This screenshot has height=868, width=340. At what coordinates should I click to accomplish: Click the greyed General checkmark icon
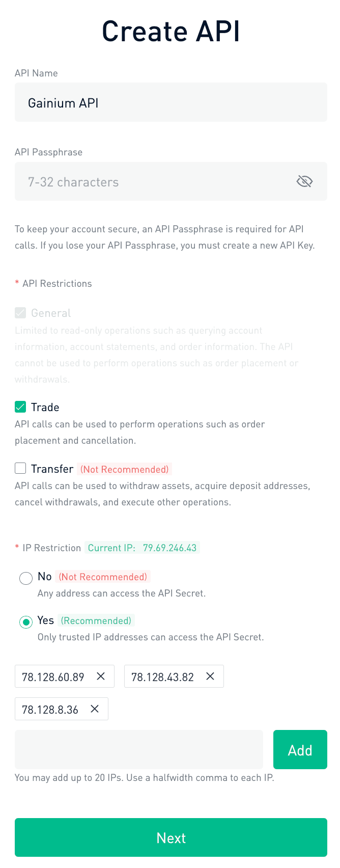pos(20,312)
